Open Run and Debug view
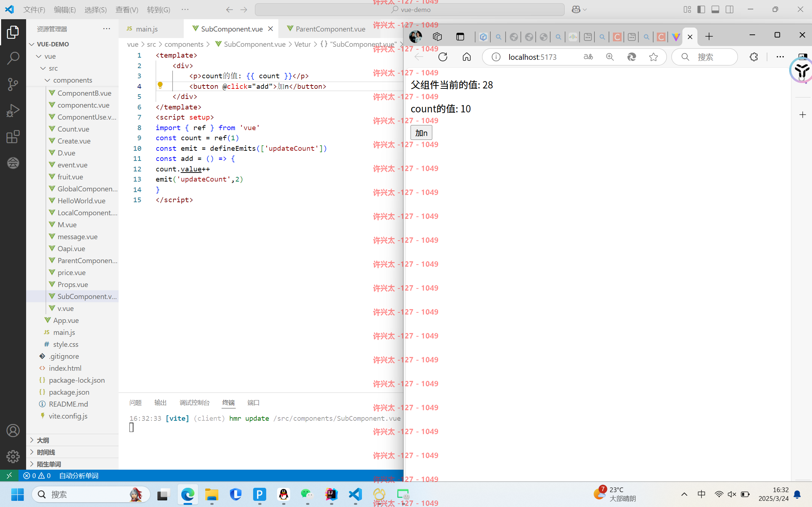 tap(13, 111)
